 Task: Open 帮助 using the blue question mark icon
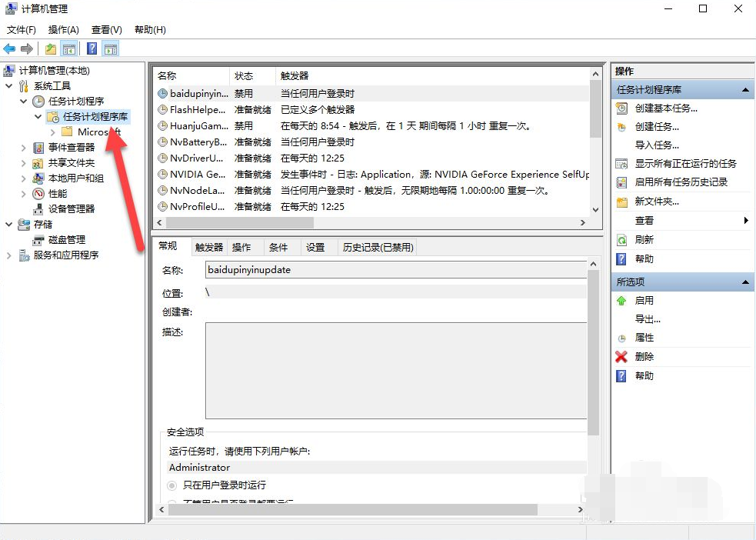coord(621,259)
